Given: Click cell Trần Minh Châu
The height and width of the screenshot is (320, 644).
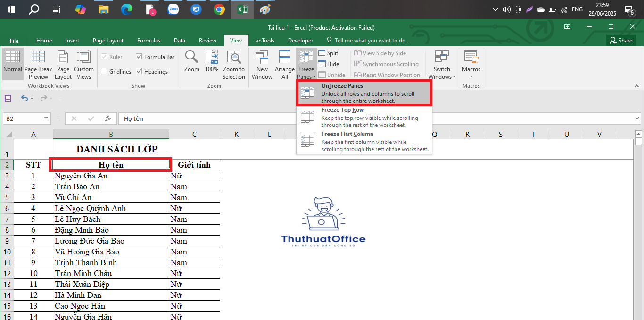Looking at the screenshot, I should [111, 273].
